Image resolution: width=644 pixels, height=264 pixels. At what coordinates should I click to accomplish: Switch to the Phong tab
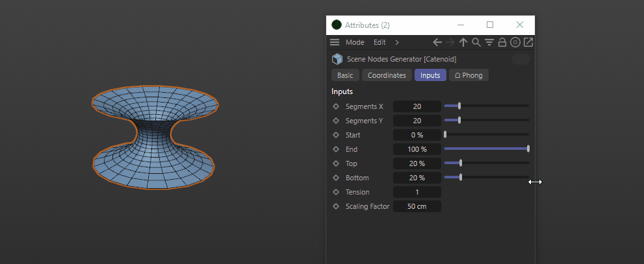point(469,75)
